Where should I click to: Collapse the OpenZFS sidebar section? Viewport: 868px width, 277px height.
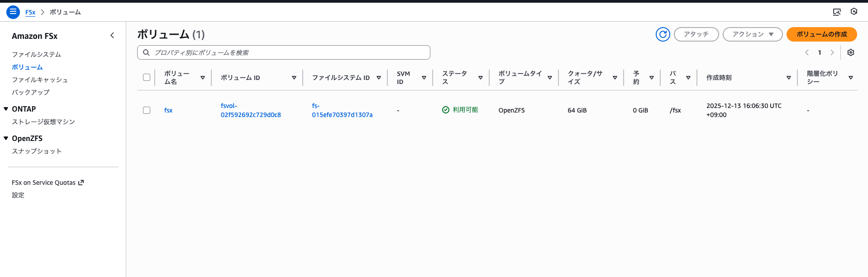6,138
